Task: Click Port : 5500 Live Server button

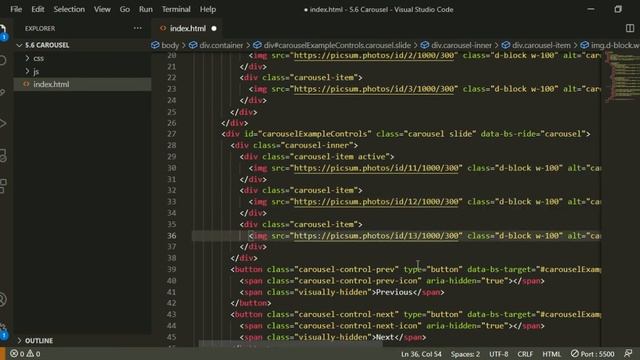Action: (593, 354)
